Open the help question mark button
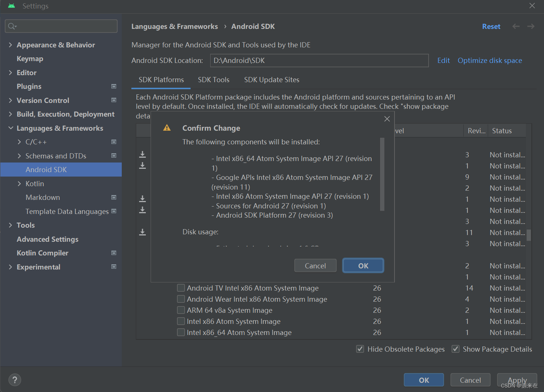 point(14,380)
